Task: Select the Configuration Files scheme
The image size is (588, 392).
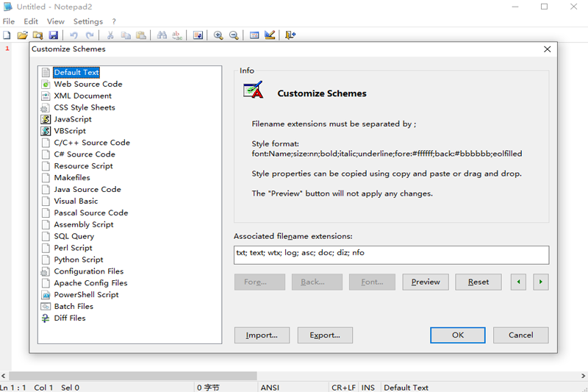Action: [x=88, y=271]
